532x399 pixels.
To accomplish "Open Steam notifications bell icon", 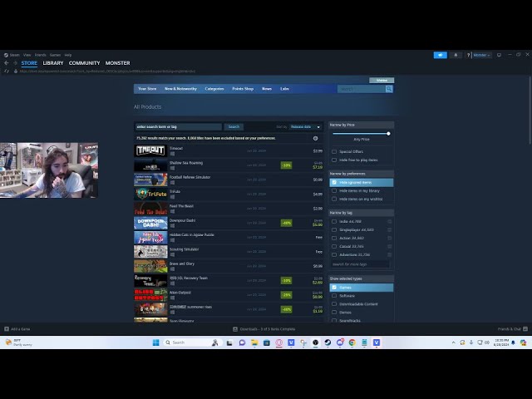I will tap(456, 55).
